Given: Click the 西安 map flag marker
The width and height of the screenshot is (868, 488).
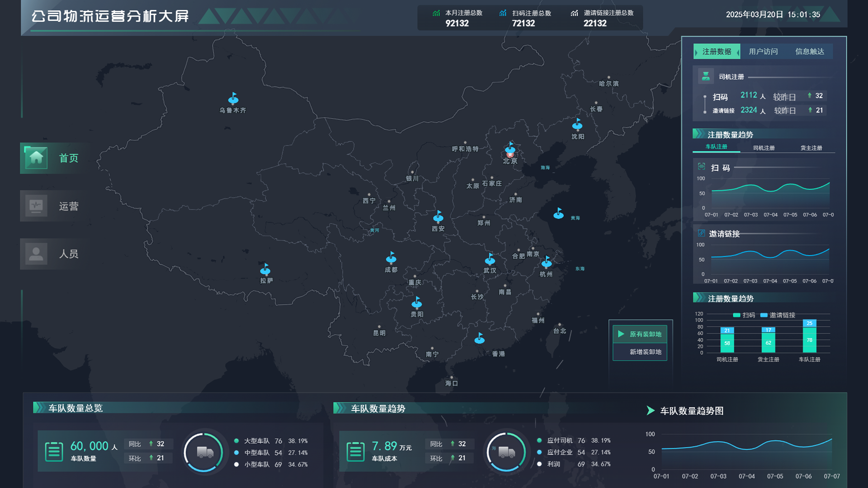Looking at the screenshot, I should pos(438,216).
